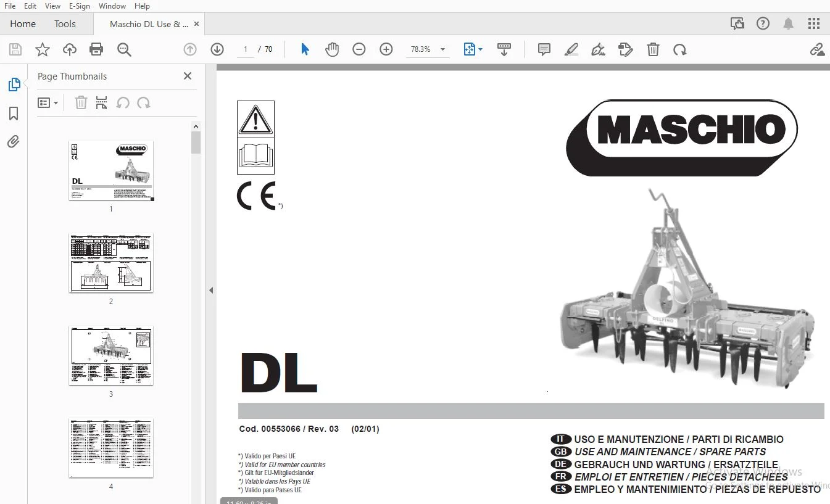The height and width of the screenshot is (504, 830).
Task: Delete page using toolbar trash icon
Action: pyautogui.click(x=653, y=49)
